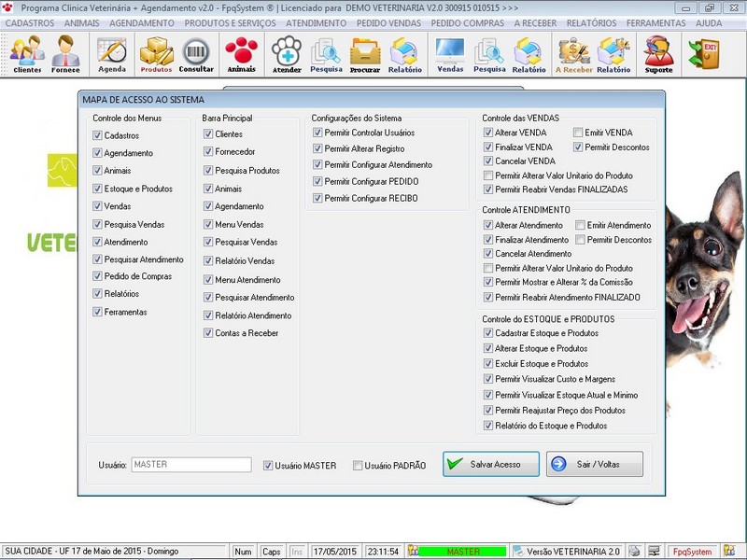The width and height of the screenshot is (747, 560).
Task: Uncheck the Usuário MASTER checkbox
Action: point(268,465)
